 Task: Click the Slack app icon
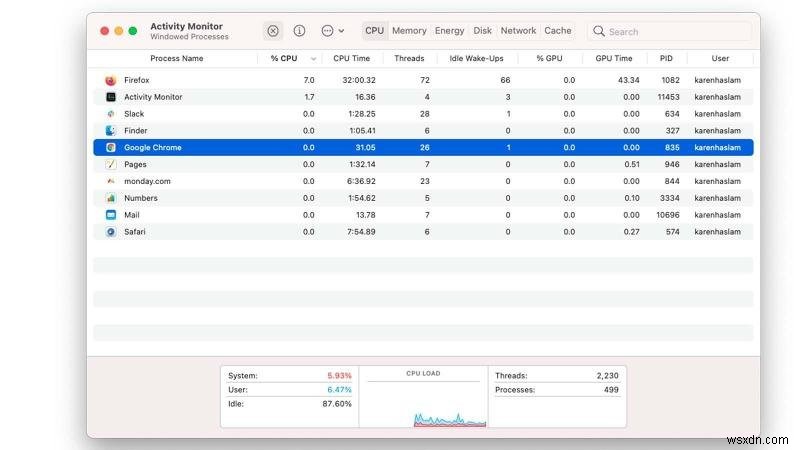click(x=111, y=114)
